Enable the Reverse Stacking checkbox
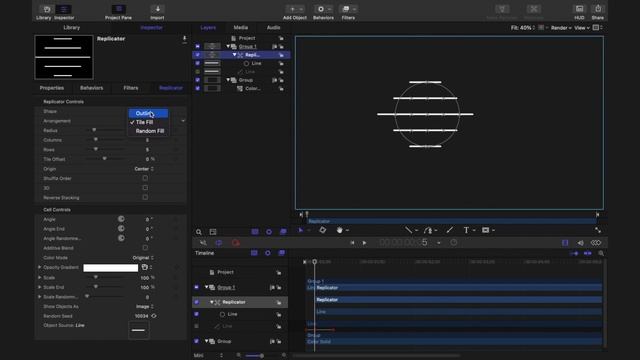The image size is (640, 360). pyautogui.click(x=145, y=198)
